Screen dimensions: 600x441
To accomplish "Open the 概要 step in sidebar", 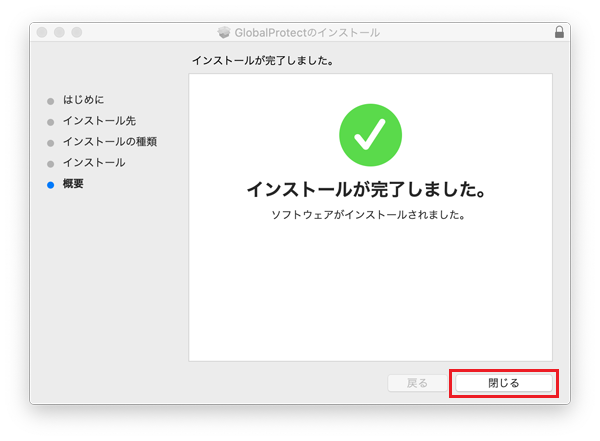I will coord(73,184).
